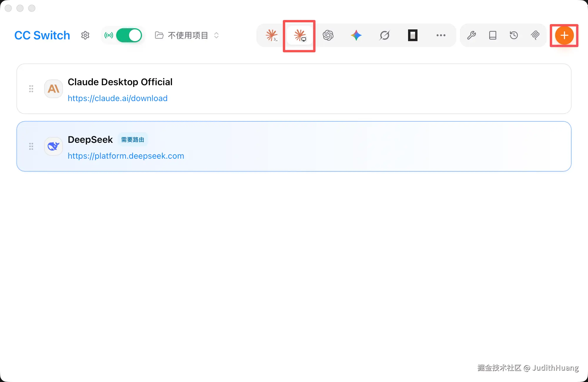The image size is (588, 382).
Task: Click the CC Switch title
Action: point(42,35)
